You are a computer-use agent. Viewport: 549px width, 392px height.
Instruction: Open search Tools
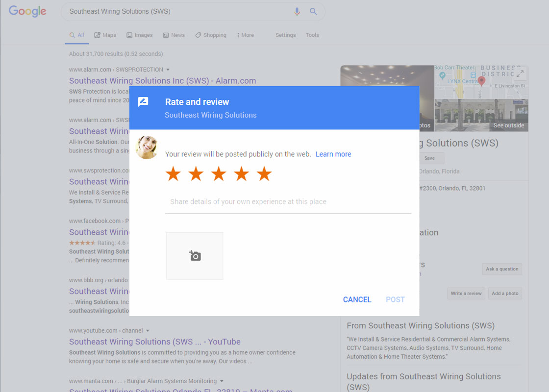[x=312, y=35]
